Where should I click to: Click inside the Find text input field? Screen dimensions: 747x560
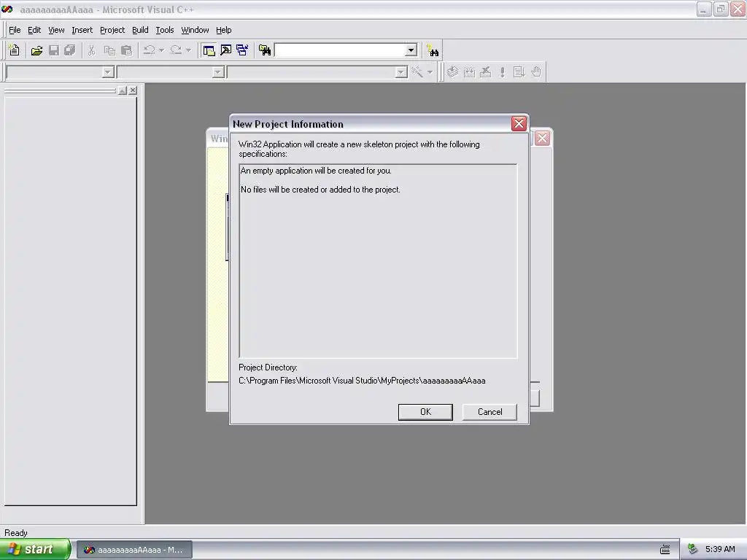click(x=340, y=50)
